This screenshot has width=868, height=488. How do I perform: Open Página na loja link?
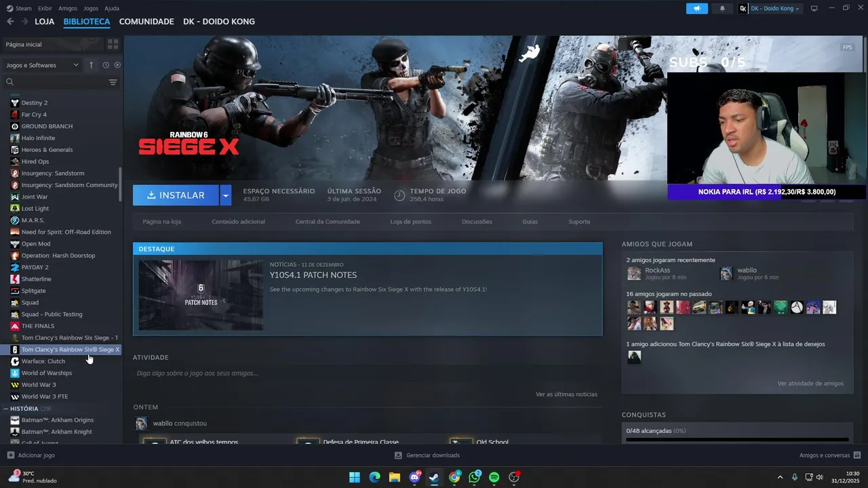[161, 222]
